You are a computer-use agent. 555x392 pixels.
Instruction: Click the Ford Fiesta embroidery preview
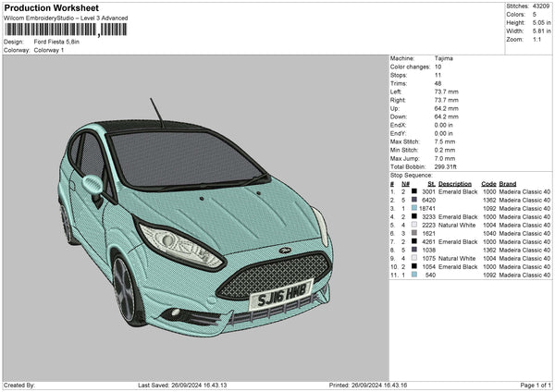196,218
